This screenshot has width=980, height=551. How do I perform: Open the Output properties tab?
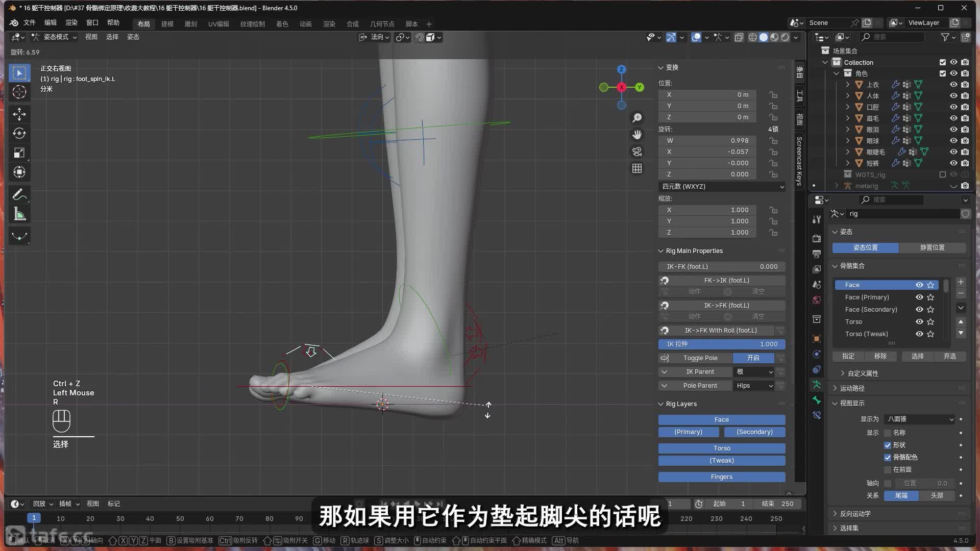817,254
